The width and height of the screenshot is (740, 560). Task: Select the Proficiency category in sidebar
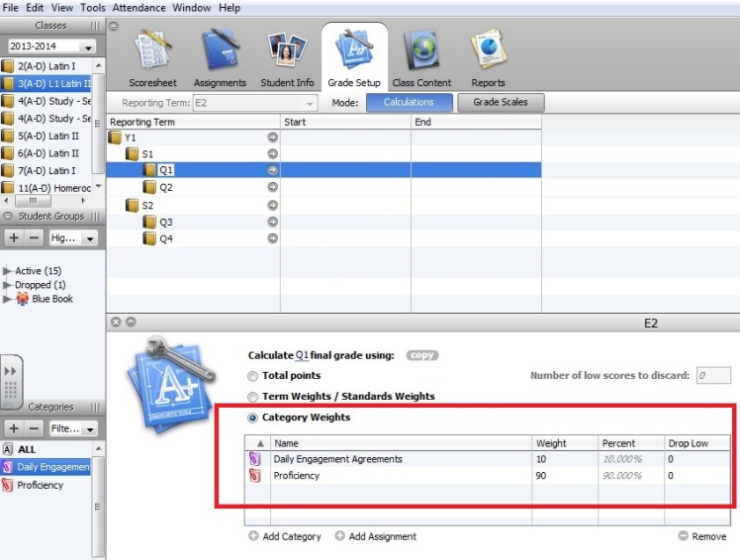click(40, 485)
